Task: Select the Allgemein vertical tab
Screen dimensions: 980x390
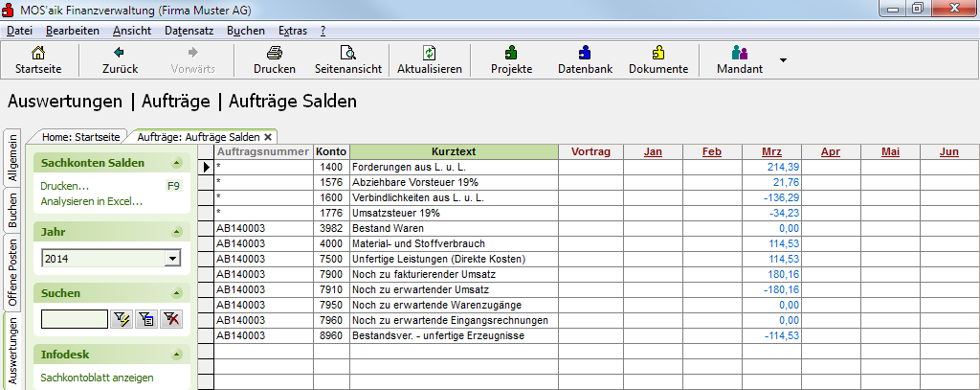Action: [x=13, y=156]
